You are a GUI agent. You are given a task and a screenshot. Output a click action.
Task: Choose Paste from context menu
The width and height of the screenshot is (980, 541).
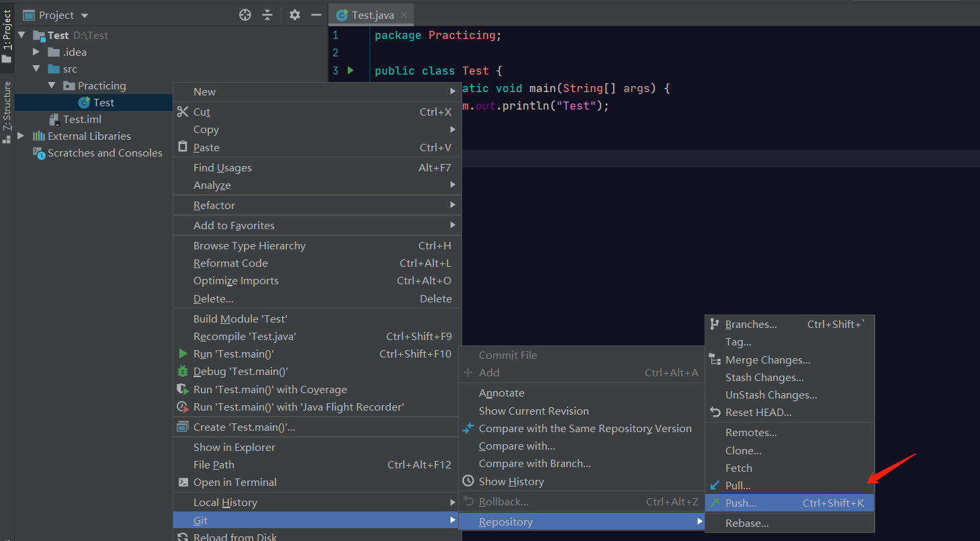(x=317, y=147)
